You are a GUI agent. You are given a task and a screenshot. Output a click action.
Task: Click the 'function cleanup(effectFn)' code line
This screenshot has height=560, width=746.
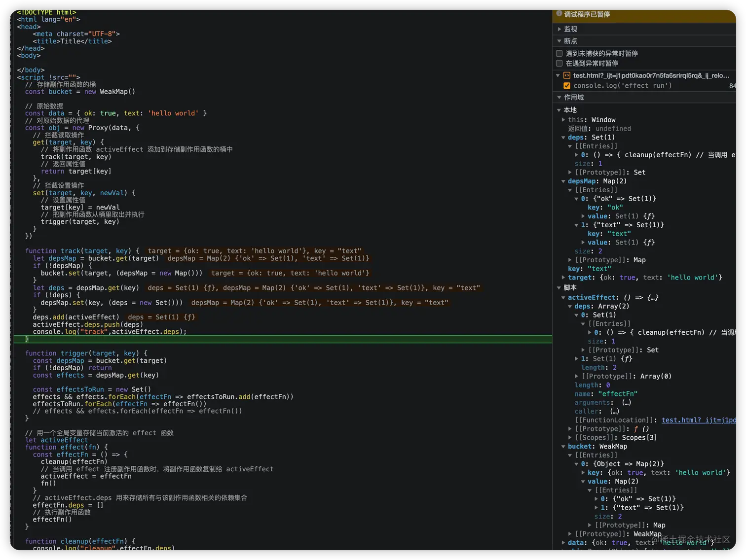(x=80, y=541)
